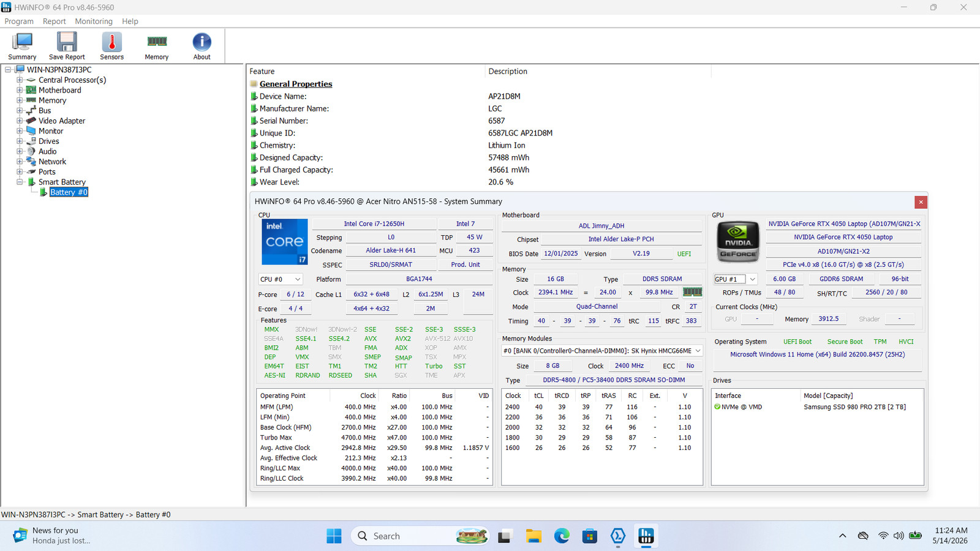The height and width of the screenshot is (551, 980).
Task: Click the HWiNFO taskbar icon
Action: 646,536
